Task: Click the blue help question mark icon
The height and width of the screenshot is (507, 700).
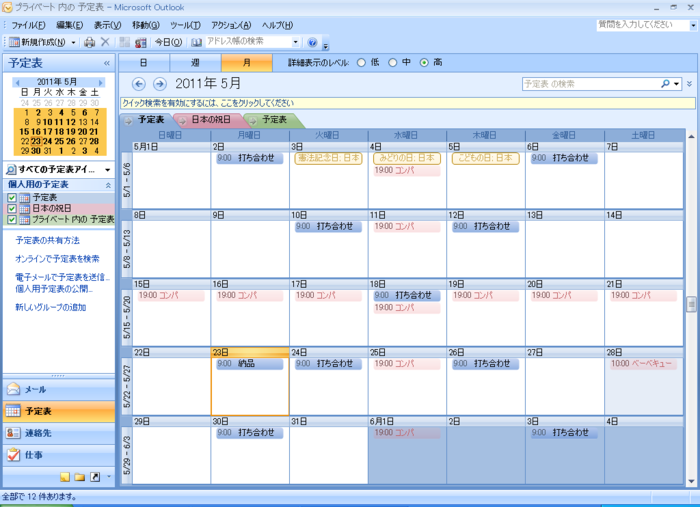Action: click(312, 42)
